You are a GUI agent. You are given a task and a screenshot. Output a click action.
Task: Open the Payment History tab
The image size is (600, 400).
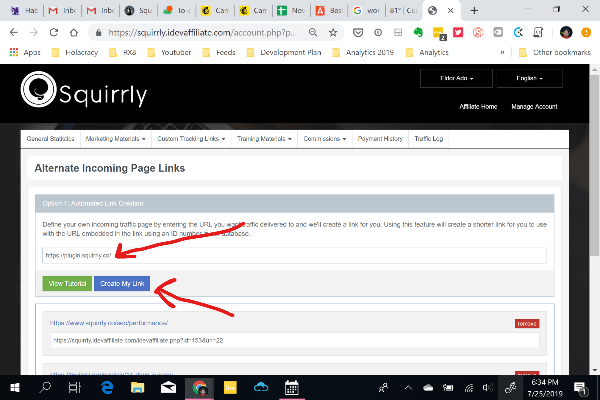(380, 139)
